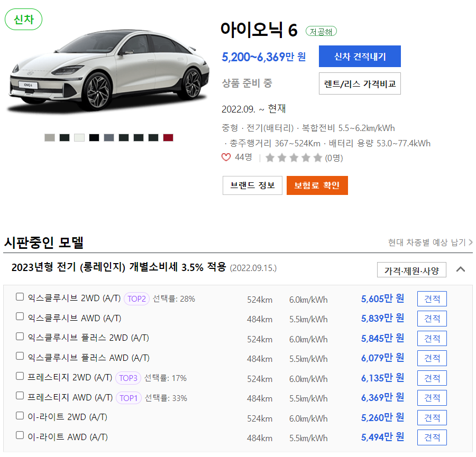The height and width of the screenshot is (457, 476).
Task: Click the 선택률: 33% text
Action: click(166, 398)
